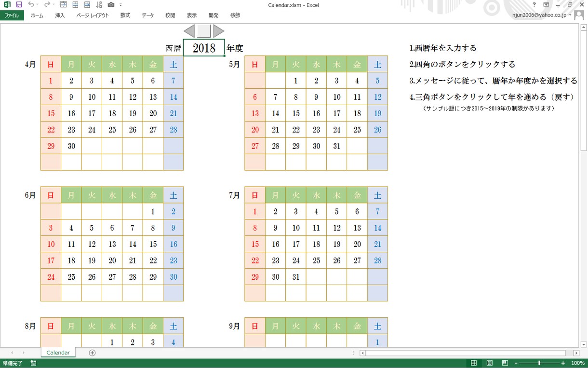Click the vertical scrollbar up arrow
The width and height of the screenshot is (588, 368).
pos(584,27)
